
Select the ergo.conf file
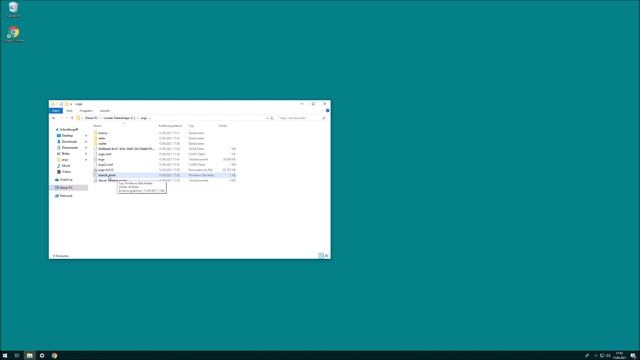pyautogui.click(x=104, y=154)
